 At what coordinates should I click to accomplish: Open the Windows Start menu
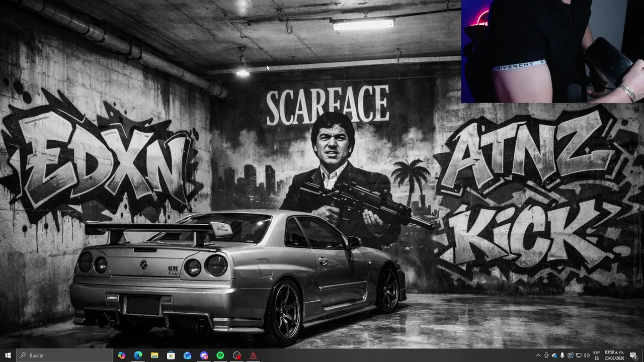[x=8, y=355]
